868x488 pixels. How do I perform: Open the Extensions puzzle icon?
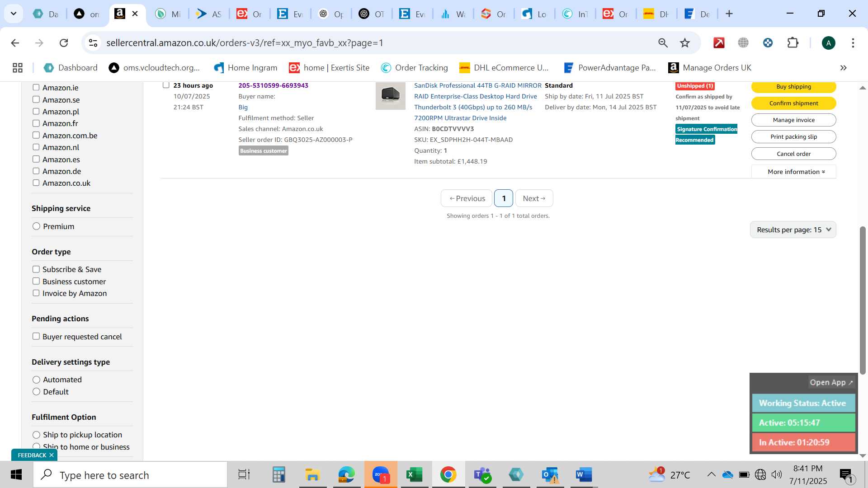coord(793,43)
